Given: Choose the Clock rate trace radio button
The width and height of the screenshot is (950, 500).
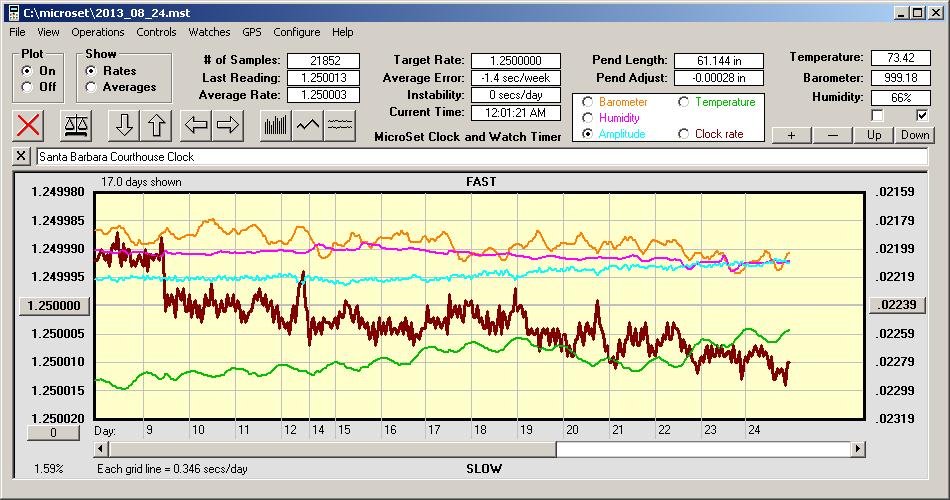Looking at the screenshot, I should 684,134.
